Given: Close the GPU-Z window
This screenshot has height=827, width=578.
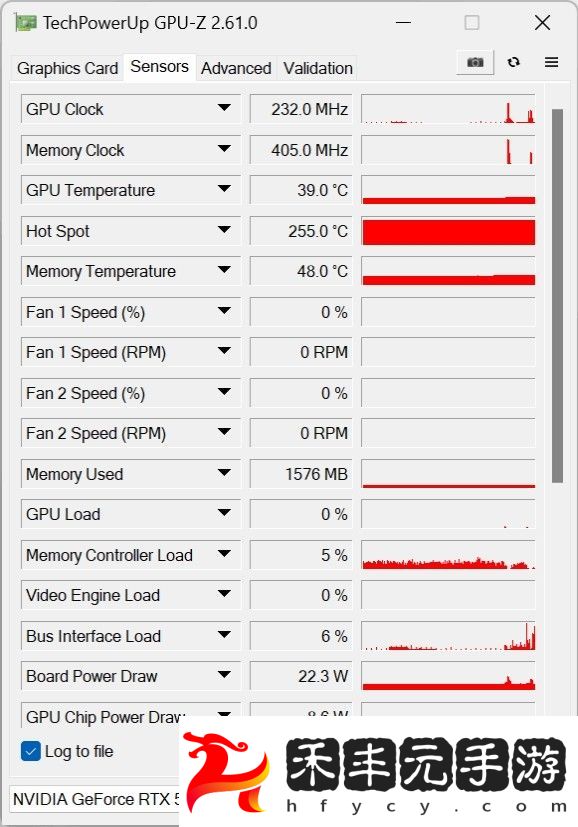Looking at the screenshot, I should (542, 23).
